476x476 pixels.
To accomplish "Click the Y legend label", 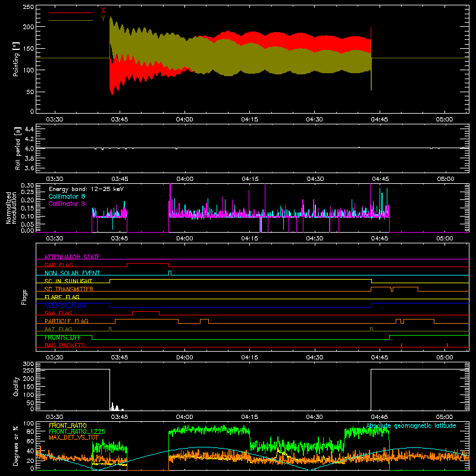I will [x=103, y=18].
